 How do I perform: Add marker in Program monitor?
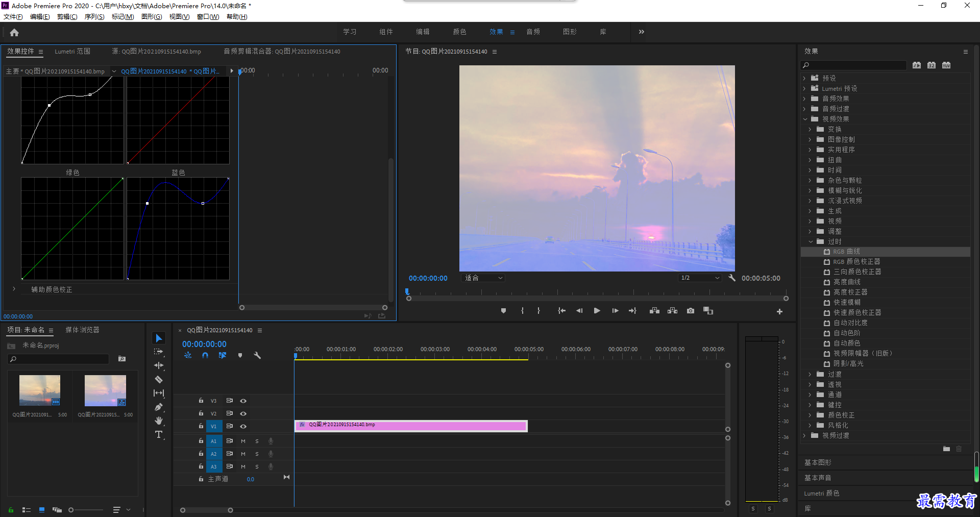click(503, 311)
